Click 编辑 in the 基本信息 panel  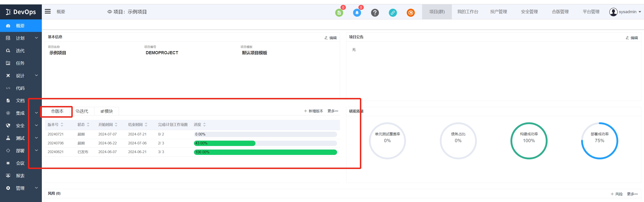330,38
